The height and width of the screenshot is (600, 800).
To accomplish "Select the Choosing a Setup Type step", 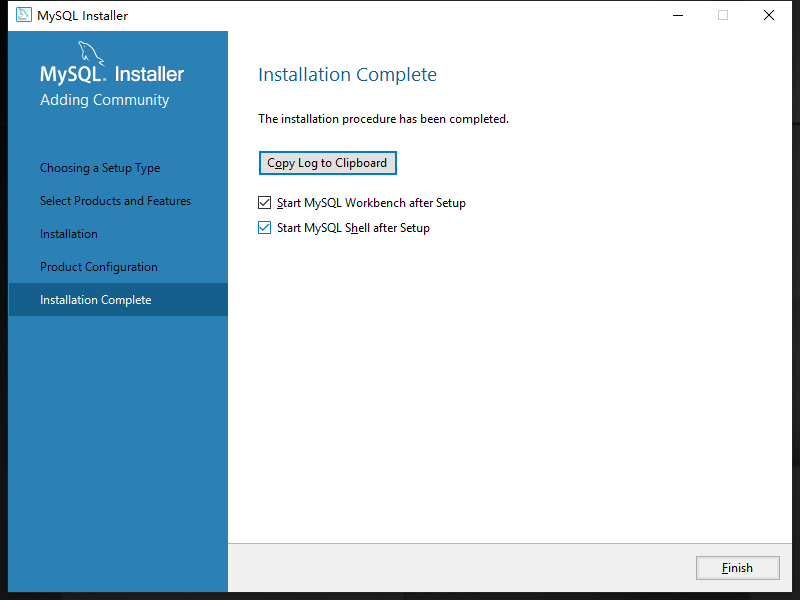I will point(100,168).
